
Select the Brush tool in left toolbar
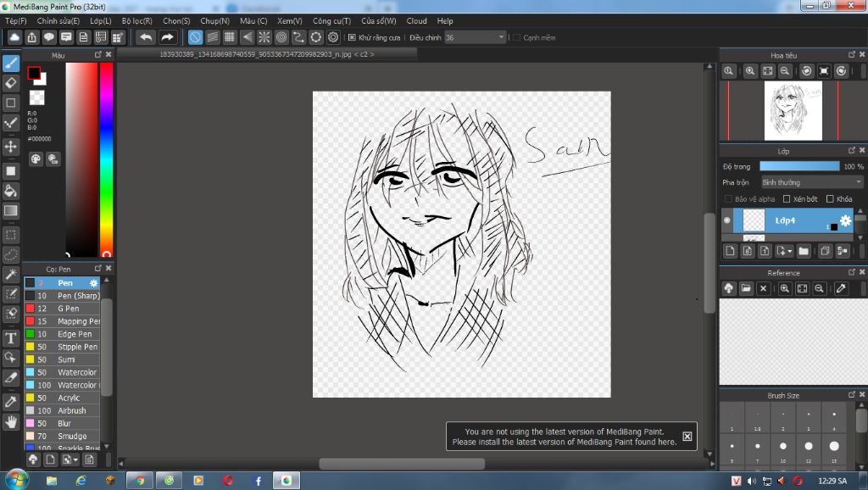(10, 63)
